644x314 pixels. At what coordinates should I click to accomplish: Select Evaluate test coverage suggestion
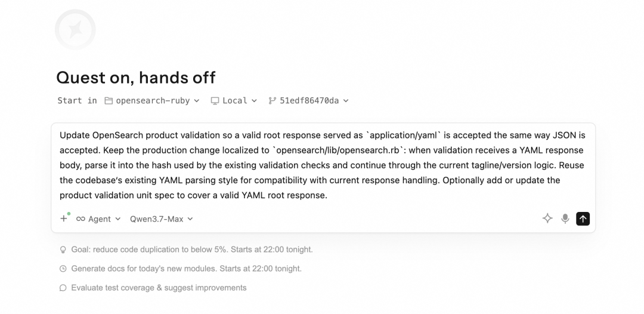click(x=159, y=288)
